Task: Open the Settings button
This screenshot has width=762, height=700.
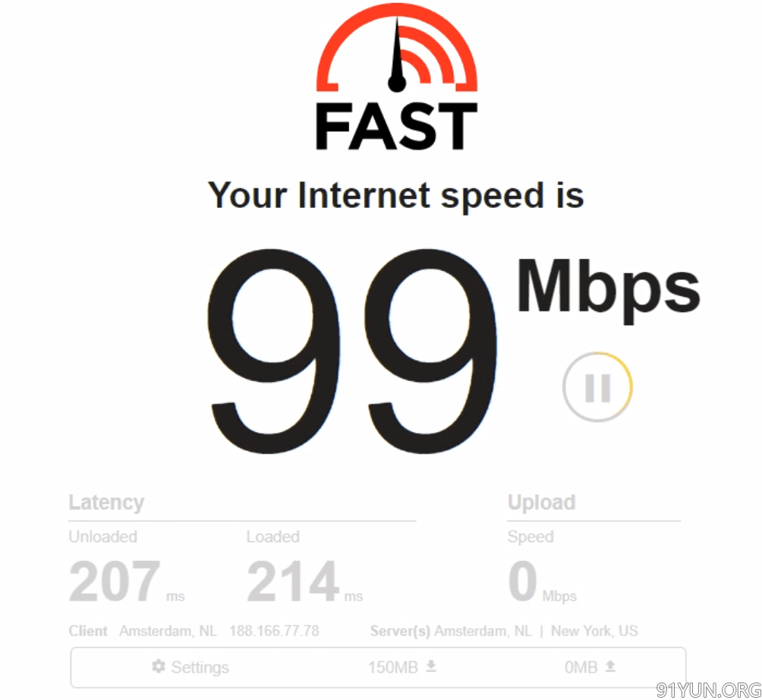Action: (x=190, y=667)
